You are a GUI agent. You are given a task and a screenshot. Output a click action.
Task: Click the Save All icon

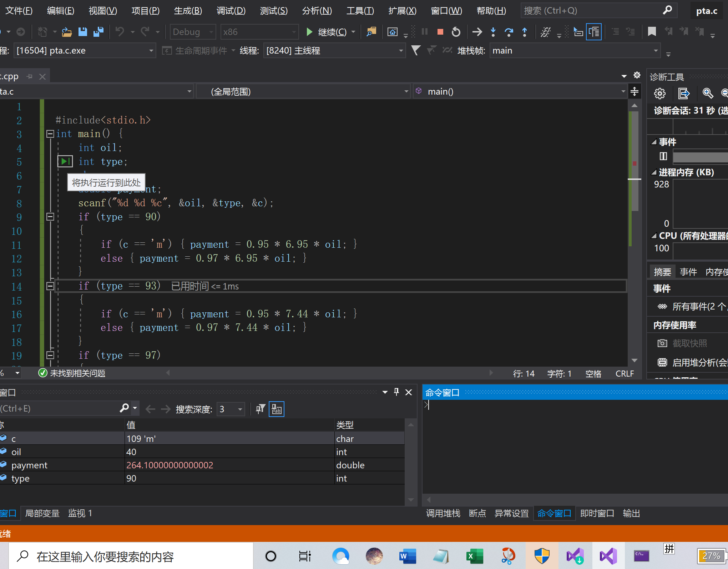[98, 32]
